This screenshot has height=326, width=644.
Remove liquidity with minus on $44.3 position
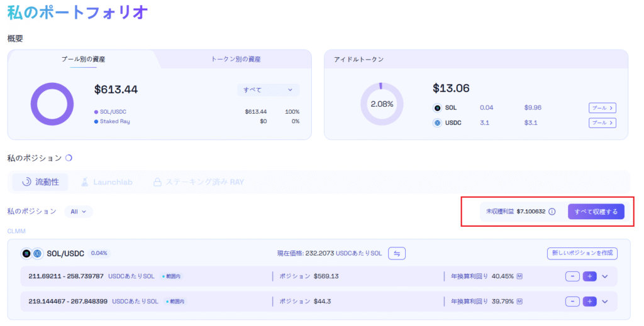click(x=572, y=302)
